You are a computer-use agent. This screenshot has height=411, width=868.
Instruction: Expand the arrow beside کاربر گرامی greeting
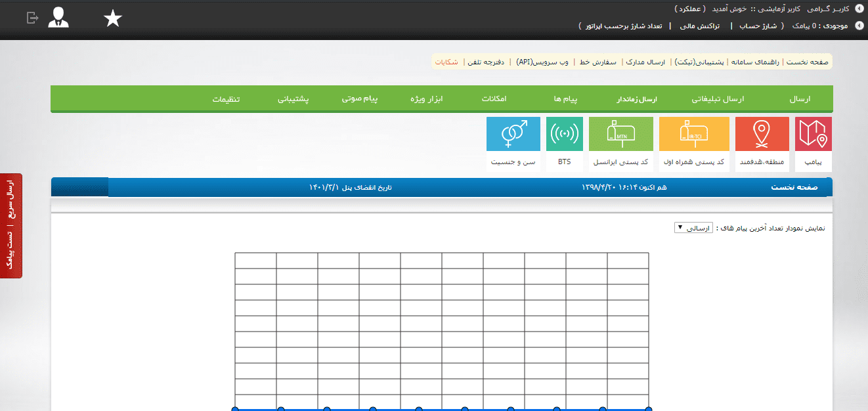click(859, 9)
